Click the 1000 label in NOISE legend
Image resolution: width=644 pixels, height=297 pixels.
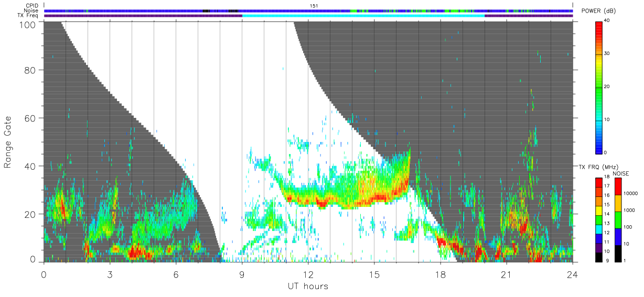[629, 210]
